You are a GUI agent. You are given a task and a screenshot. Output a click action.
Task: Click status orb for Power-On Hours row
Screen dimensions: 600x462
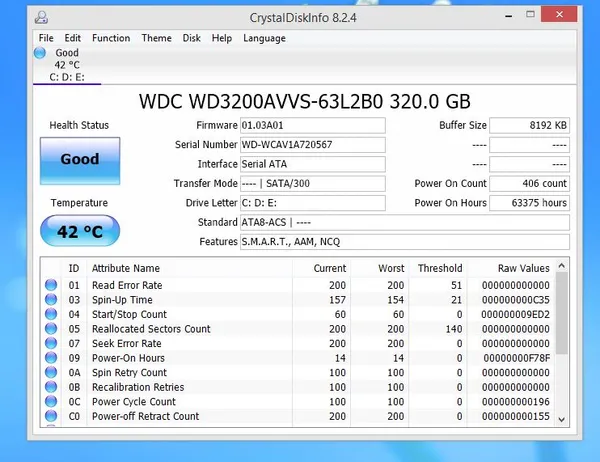51,358
